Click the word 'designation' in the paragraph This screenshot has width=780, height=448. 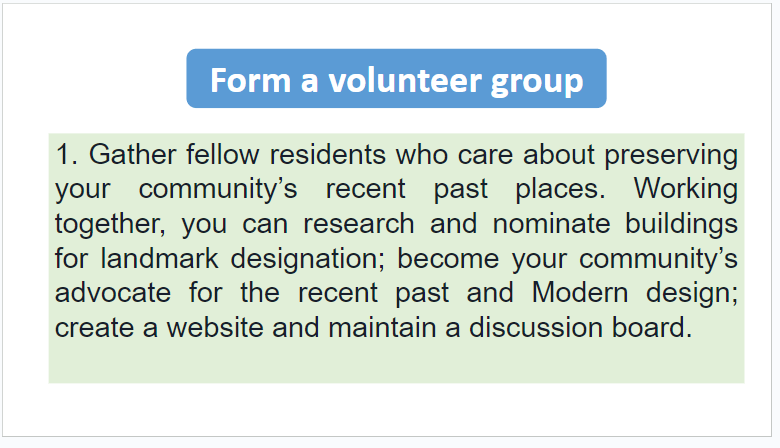(307, 261)
